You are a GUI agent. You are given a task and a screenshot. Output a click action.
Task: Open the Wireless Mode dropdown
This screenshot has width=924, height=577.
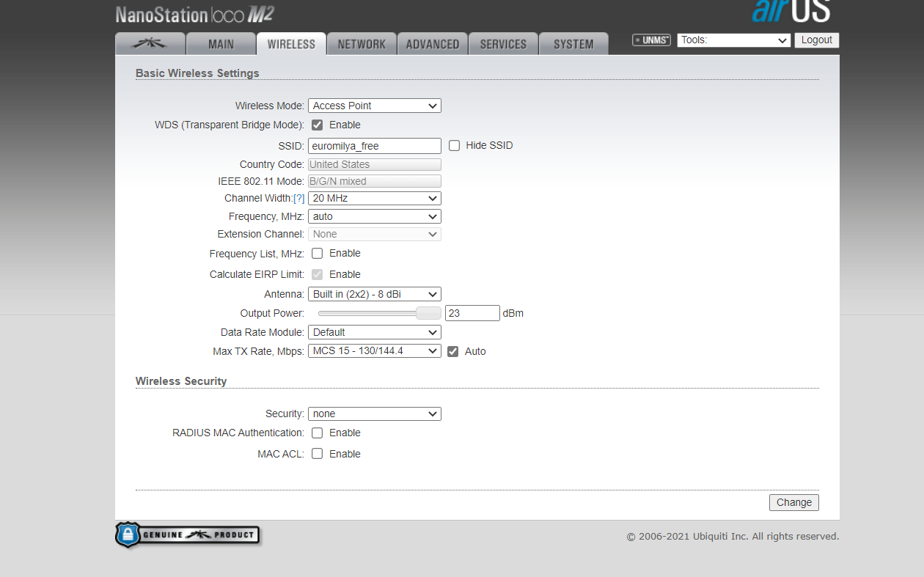coord(374,106)
